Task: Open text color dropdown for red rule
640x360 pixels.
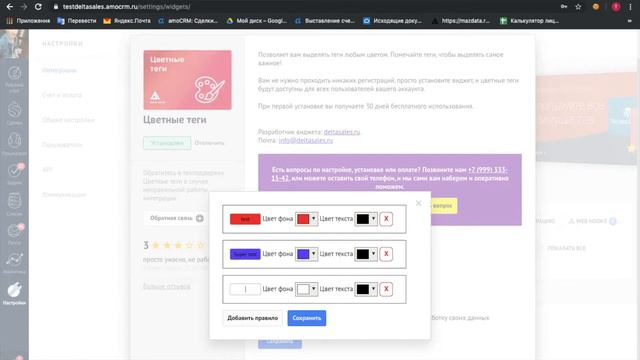Action: click(373, 219)
